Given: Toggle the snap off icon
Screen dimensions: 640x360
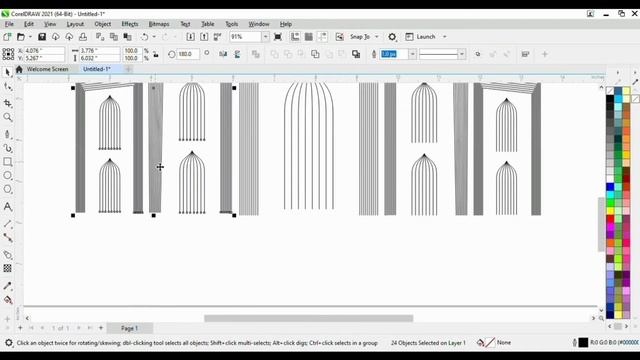Looking at the screenshot, I should [339, 37].
